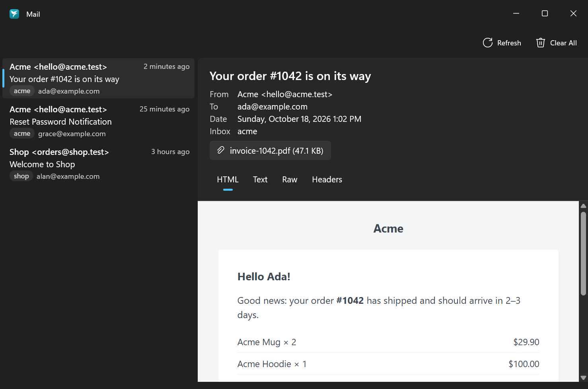Click the Refresh circular arrow icon
588x389 pixels.
[x=488, y=43]
